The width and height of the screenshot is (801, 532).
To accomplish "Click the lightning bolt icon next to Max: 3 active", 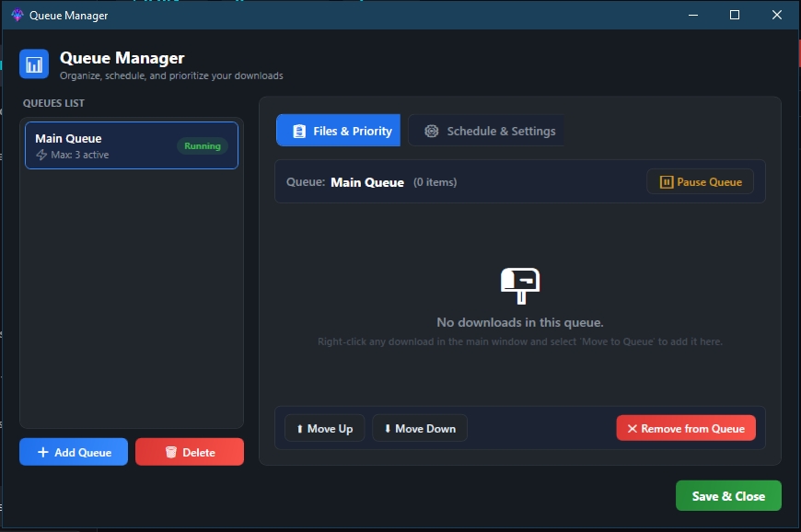I will pyautogui.click(x=41, y=155).
